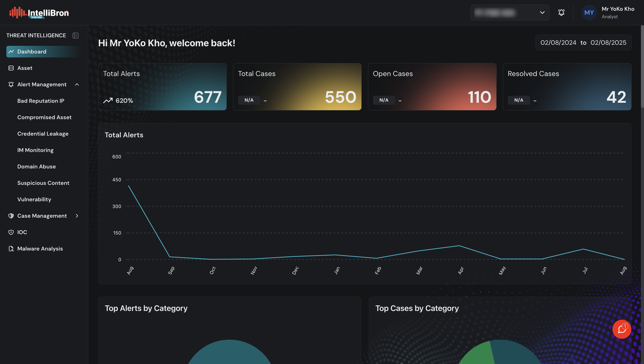Screen dimensions: 644x364
Task: Click the Dashboard chart icon
Action: click(11, 51)
